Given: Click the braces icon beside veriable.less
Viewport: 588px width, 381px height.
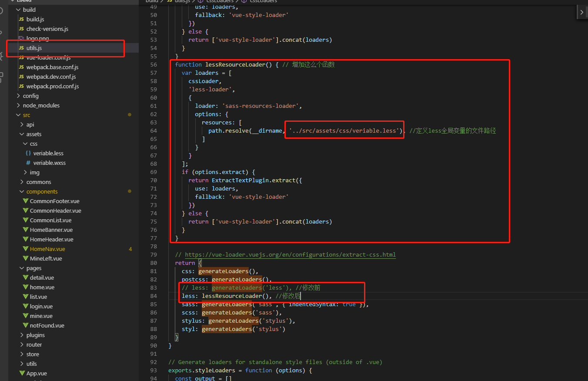Looking at the screenshot, I should coord(28,153).
